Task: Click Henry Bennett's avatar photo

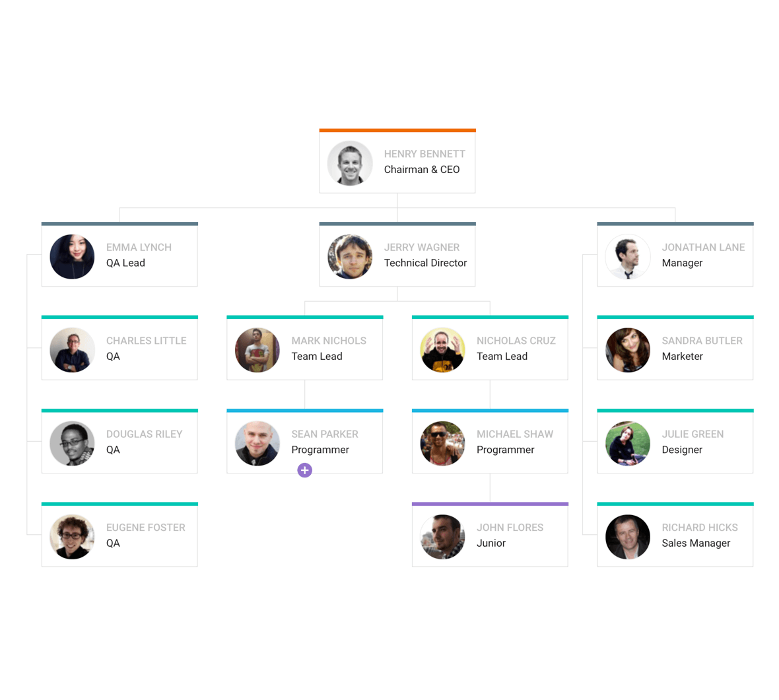Action: point(350,163)
